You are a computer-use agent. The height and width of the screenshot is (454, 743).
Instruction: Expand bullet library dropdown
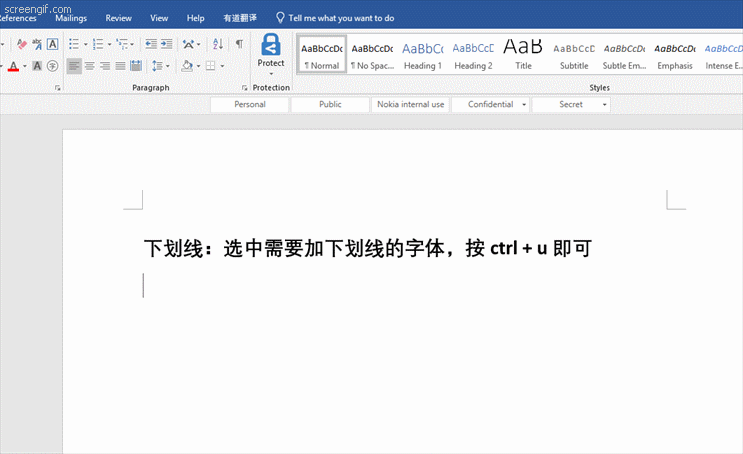point(86,44)
